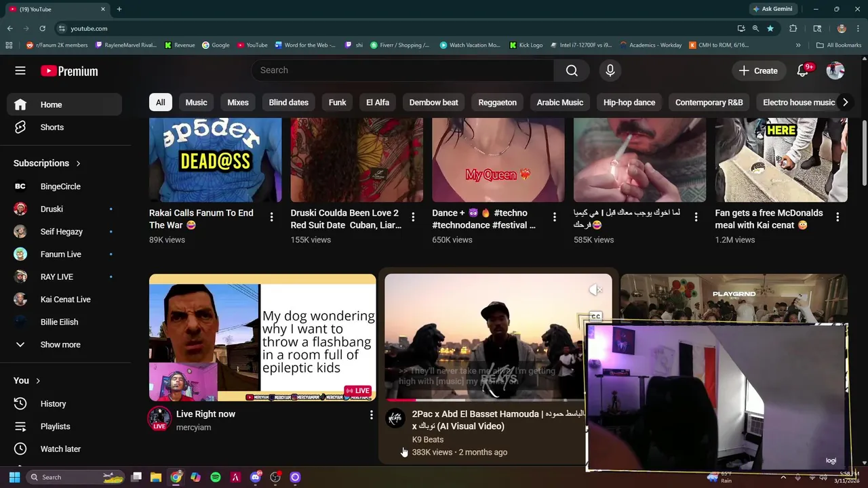Open a new browser tab
Viewport: 868px width, 488px height.
119,9
